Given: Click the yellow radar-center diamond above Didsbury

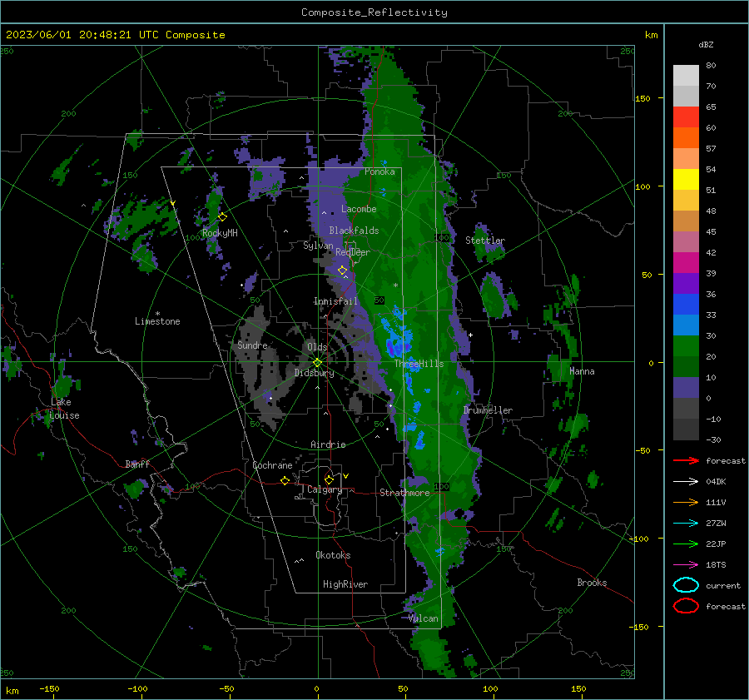Looking at the screenshot, I should [x=317, y=362].
